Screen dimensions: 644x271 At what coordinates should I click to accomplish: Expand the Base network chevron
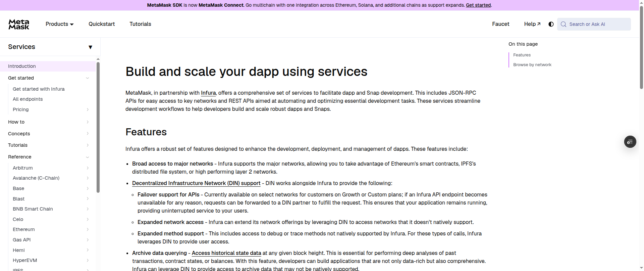(x=88, y=188)
